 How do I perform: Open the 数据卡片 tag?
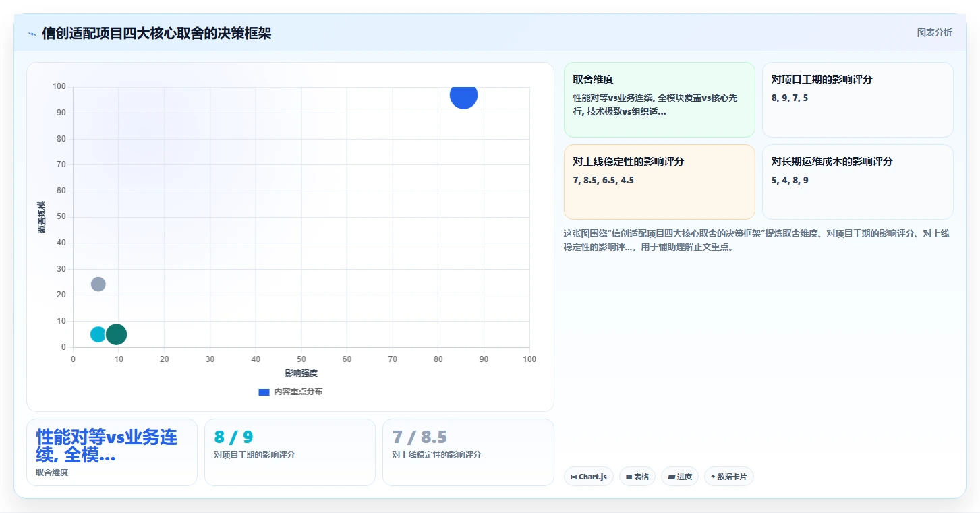[x=728, y=477]
